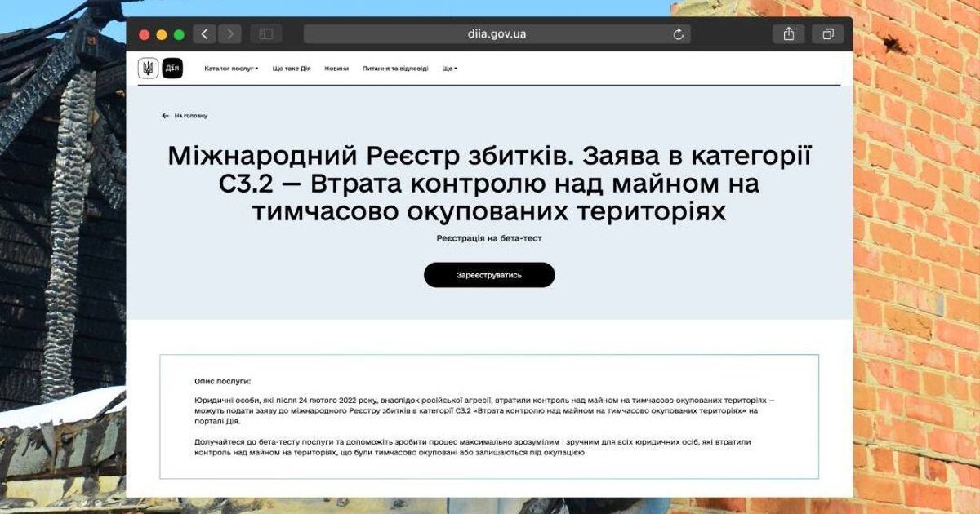Image resolution: width=980 pixels, height=514 pixels.
Task: Go to Питання та відповіді page
Action: (395, 69)
